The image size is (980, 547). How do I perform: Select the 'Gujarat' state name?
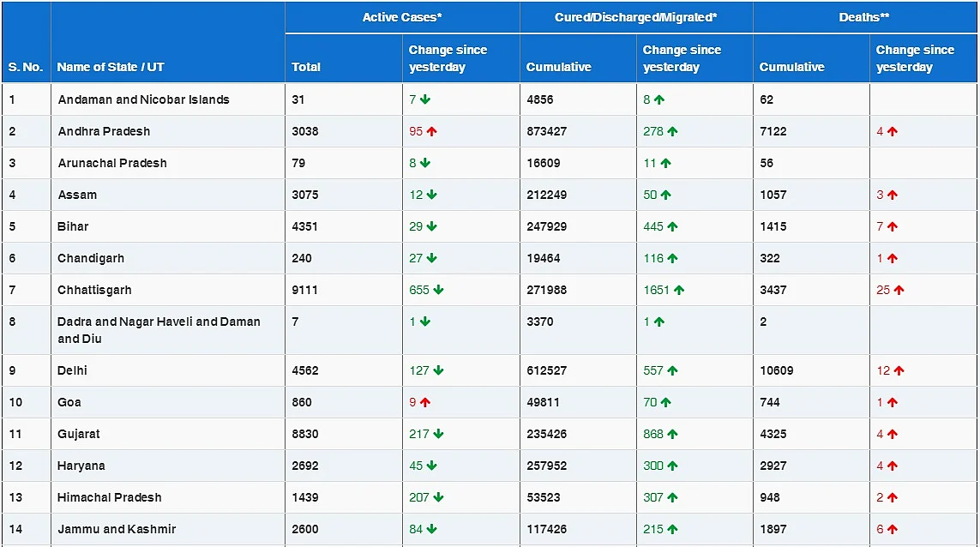[x=78, y=434]
